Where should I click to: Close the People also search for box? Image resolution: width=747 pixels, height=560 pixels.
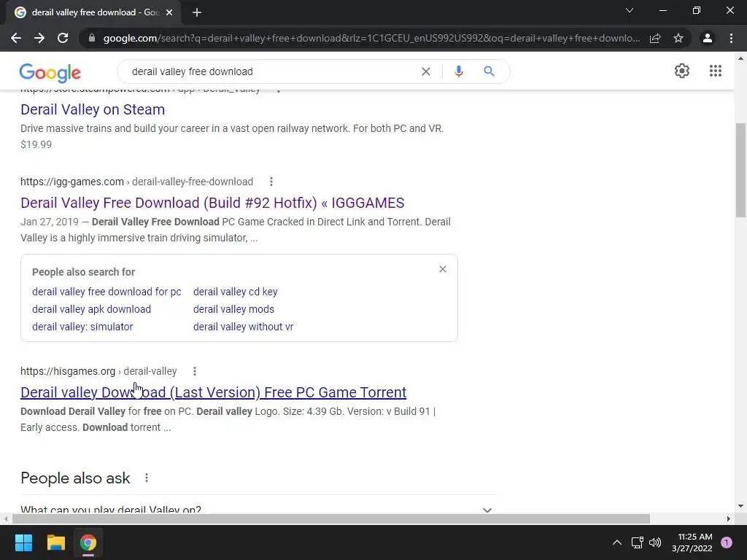point(443,269)
